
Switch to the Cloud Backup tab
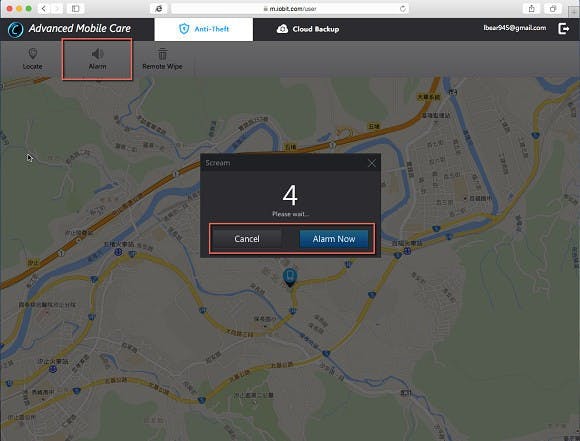pos(308,29)
